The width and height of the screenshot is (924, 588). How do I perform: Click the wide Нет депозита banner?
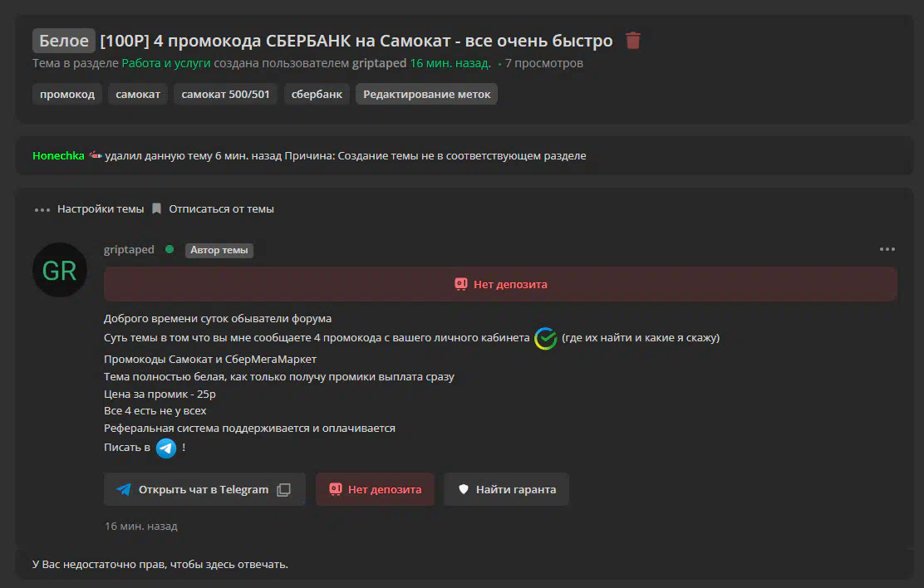point(500,284)
